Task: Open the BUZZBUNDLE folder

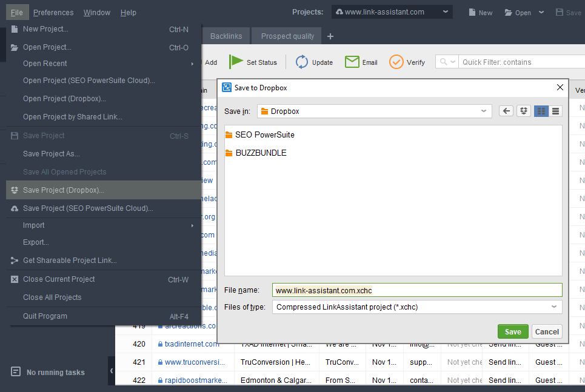Action: coord(256,153)
